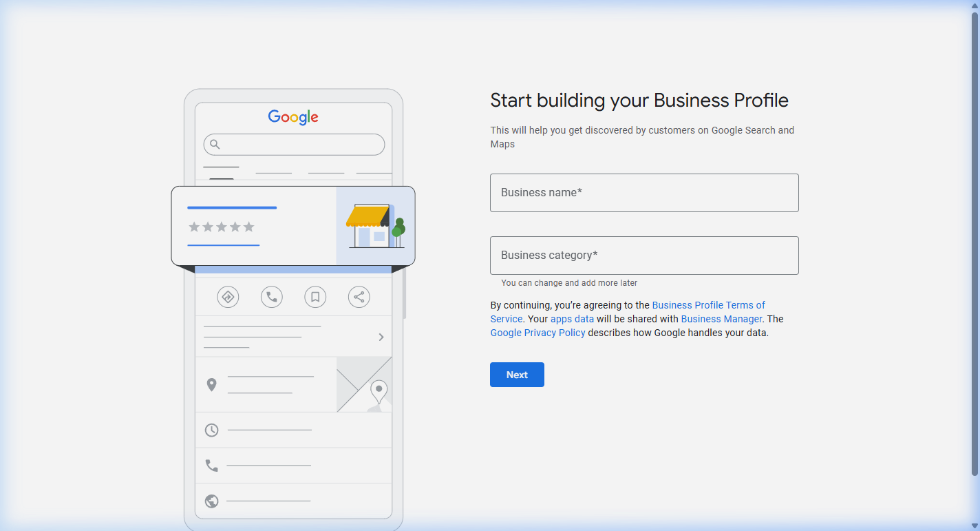The height and width of the screenshot is (531, 980).
Task: Click the blue Next button
Action: pos(517,375)
